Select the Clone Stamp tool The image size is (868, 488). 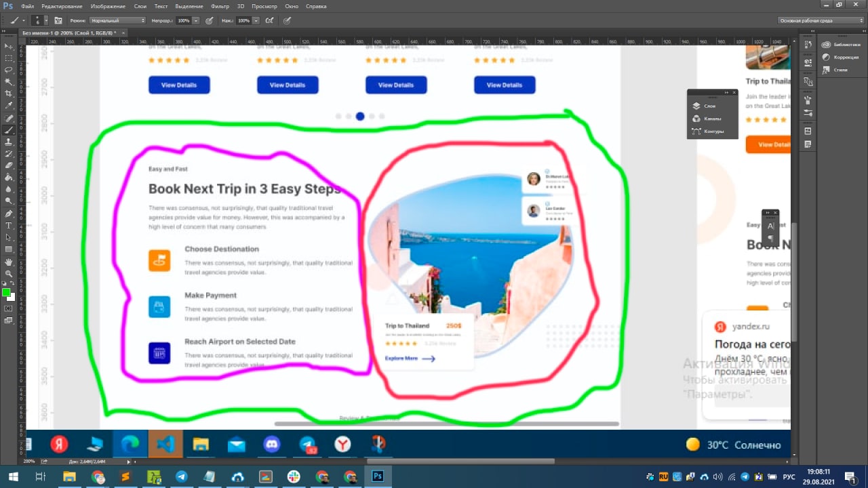coord(9,142)
